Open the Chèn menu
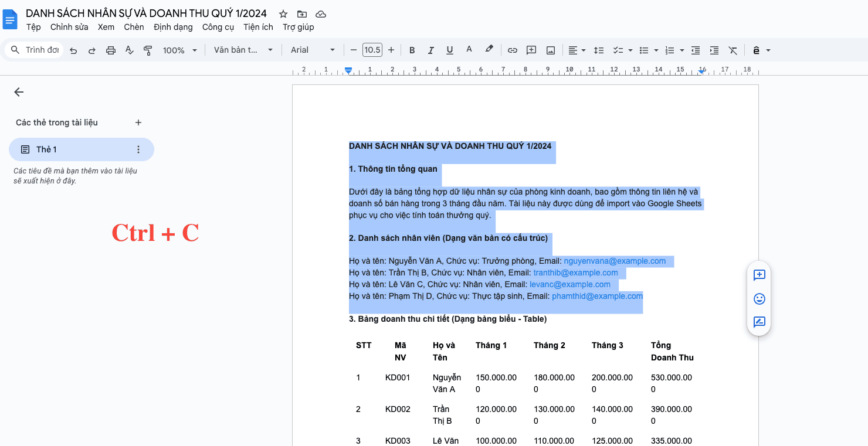The image size is (868, 446). pyautogui.click(x=134, y=27)
